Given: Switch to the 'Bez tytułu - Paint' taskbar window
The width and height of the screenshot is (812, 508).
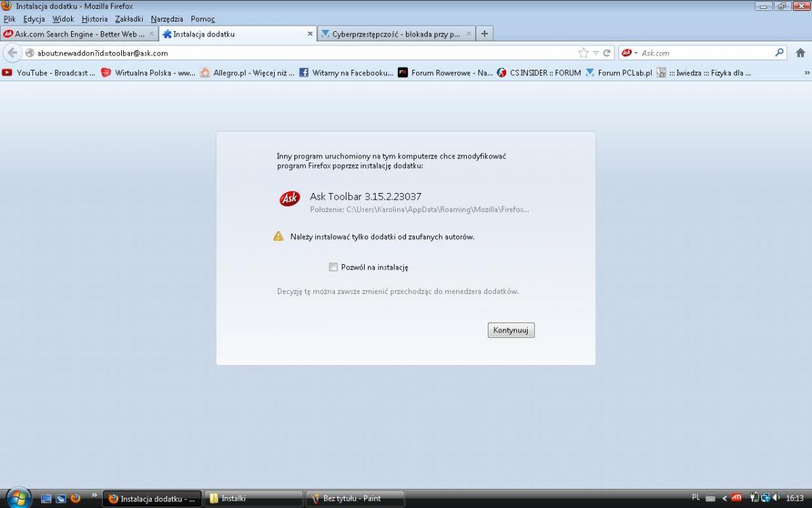Looking at the screenshot, I should pos(355,499).
